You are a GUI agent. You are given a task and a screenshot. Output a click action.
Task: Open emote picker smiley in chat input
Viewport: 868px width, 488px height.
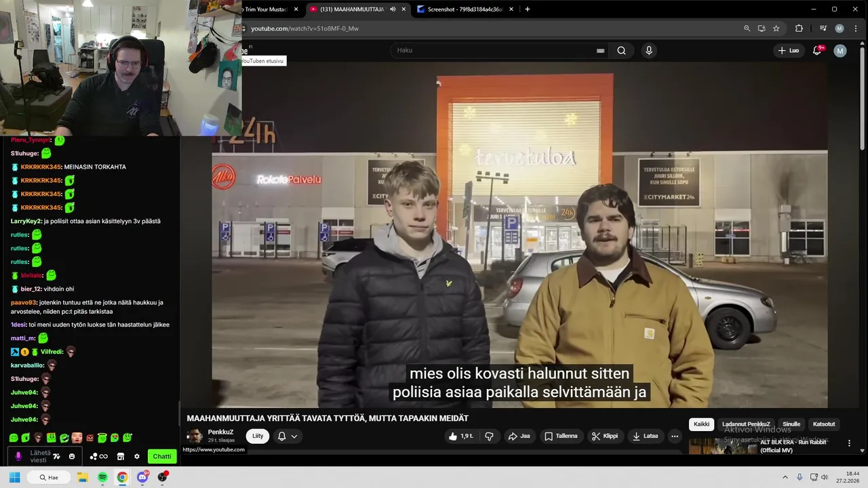[72, 456]
